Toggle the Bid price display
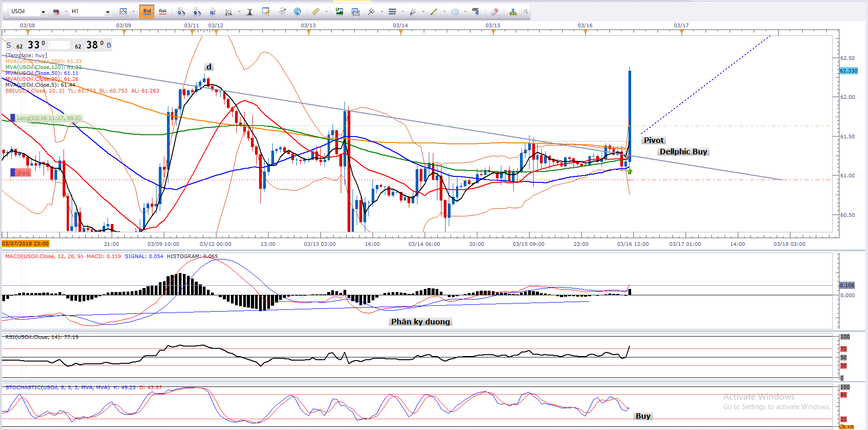The height and width of the screenshot is (430, 868). tap(147, 11)
